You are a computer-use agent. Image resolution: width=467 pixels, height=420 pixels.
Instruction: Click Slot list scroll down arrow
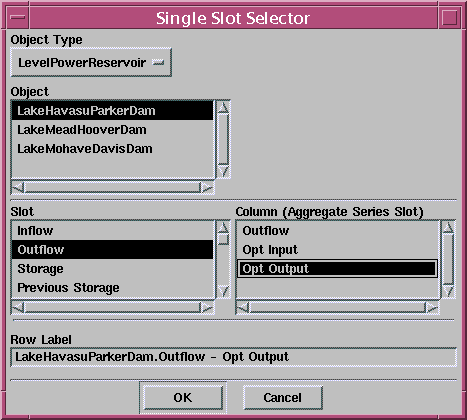[223, 291]
